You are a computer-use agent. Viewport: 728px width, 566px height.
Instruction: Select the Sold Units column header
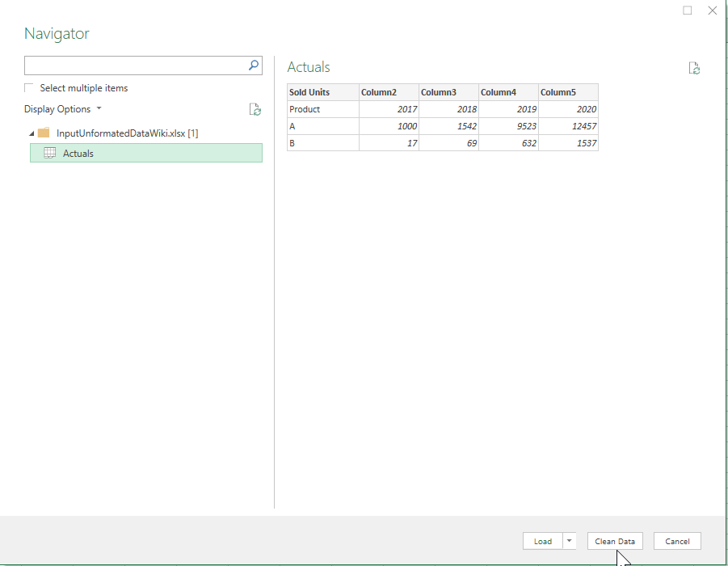[322, 92]
